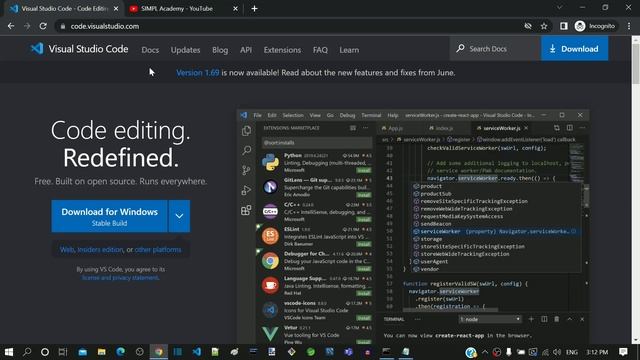640x360 pixels.
Task: Click Download for Windows Stable Build
Action: tap(109, 216)
